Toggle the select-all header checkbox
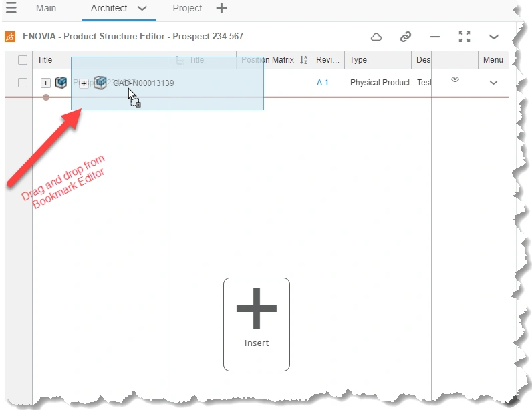 pos(23,60)
